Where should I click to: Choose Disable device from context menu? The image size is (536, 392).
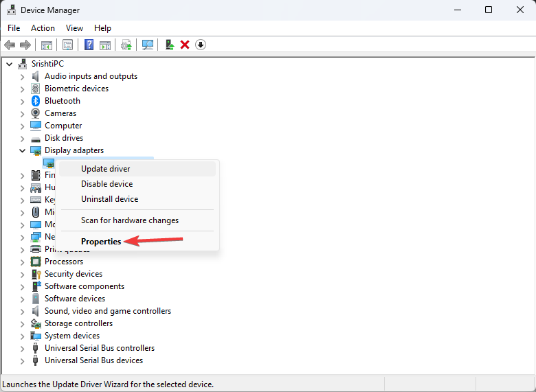(x=137, y=184)
